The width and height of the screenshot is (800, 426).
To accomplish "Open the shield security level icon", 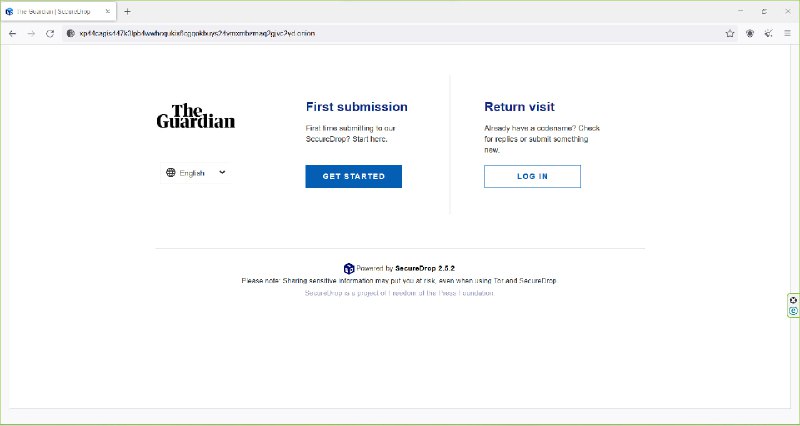I will (x=750, y=33).
